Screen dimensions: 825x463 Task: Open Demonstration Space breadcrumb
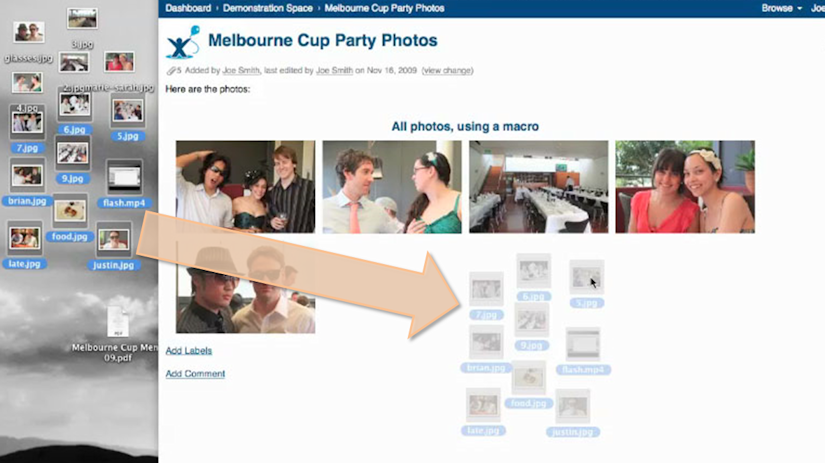pos(267,8)
